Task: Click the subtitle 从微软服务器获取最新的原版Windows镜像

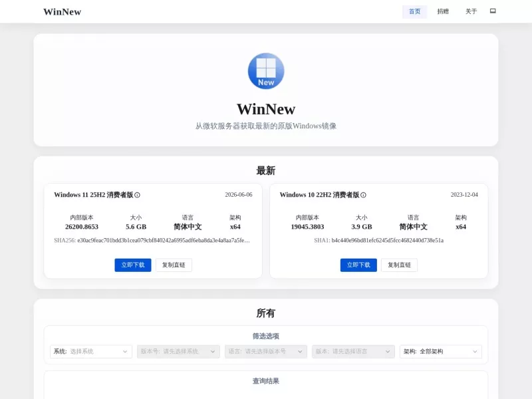Action: [266, 126]
